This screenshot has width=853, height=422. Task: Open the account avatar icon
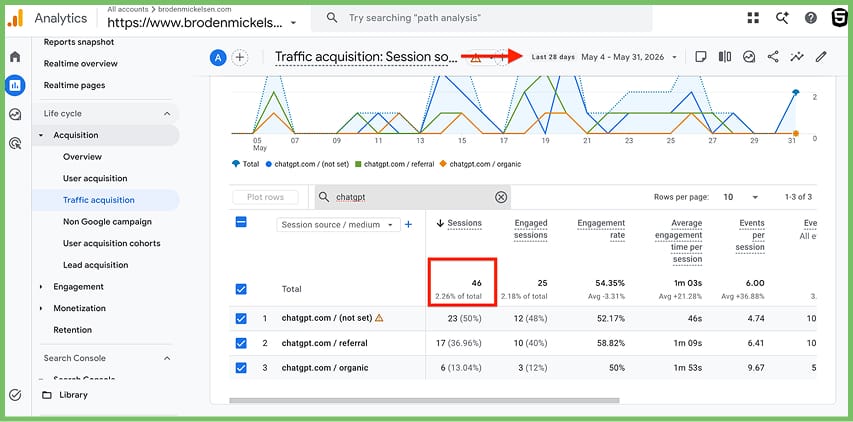click(839, 18)
